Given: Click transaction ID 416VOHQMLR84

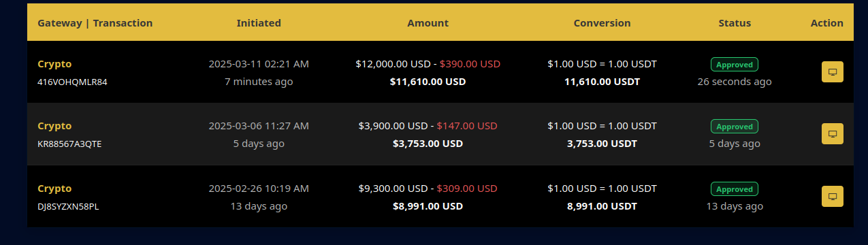Looking at the screenshot, I should point(72,82).
